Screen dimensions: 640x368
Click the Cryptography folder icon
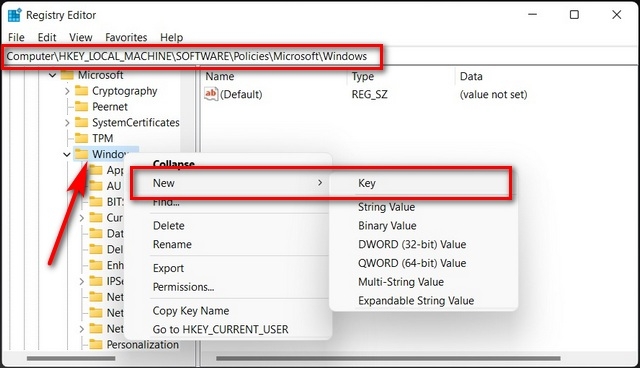pyautogui.click(x=82, y=91)
